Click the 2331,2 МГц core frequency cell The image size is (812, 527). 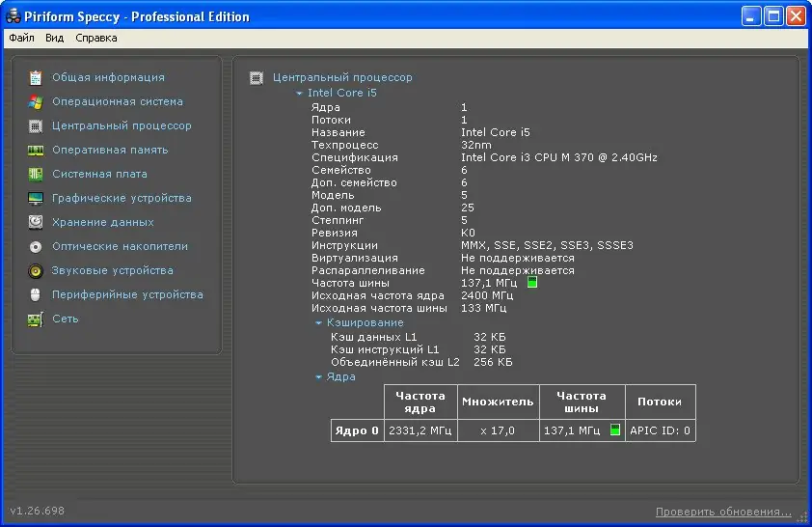pos(420,430)
